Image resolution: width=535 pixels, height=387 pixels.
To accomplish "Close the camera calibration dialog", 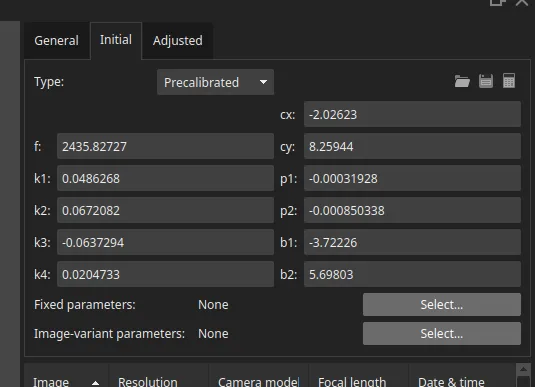I will click(x=522, y=2).
